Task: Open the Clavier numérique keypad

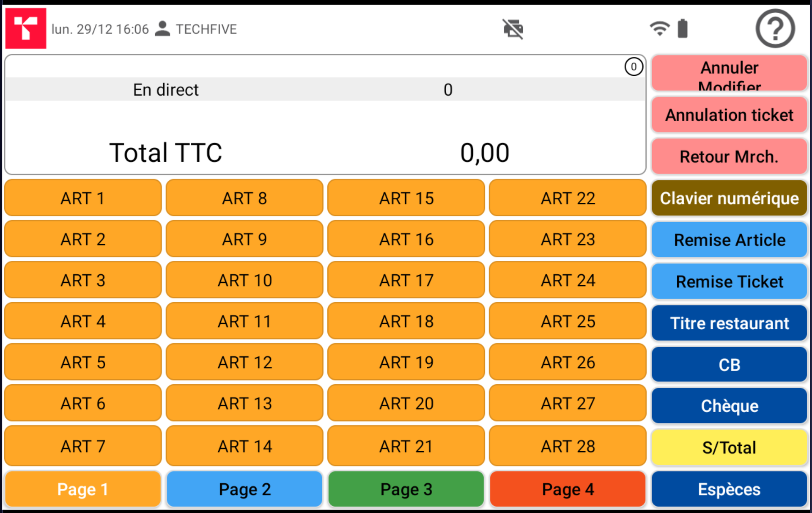Action: [729, 198]
